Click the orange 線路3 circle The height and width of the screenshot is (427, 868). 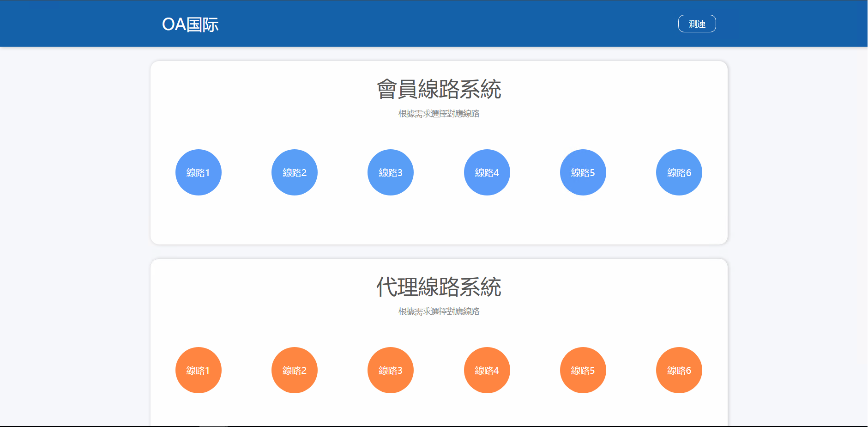click(390, 370)
